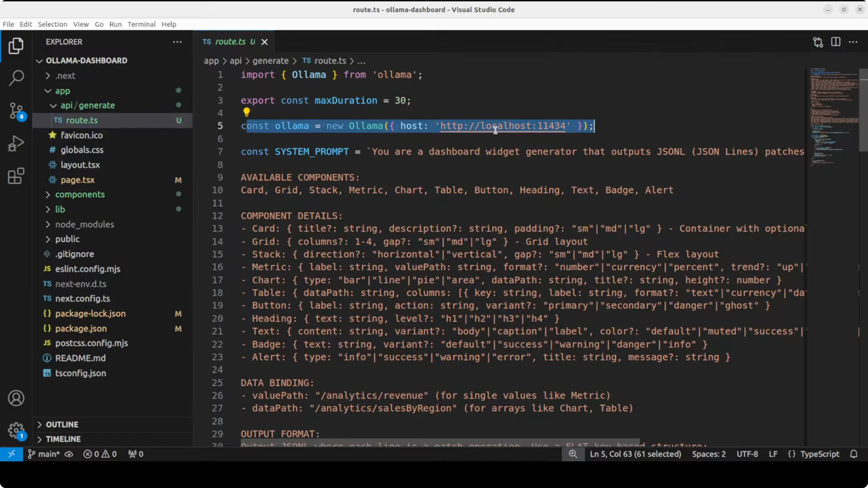Open the Extensions view
This screenshot has width=868, height=488.
(x=16, y=175)
